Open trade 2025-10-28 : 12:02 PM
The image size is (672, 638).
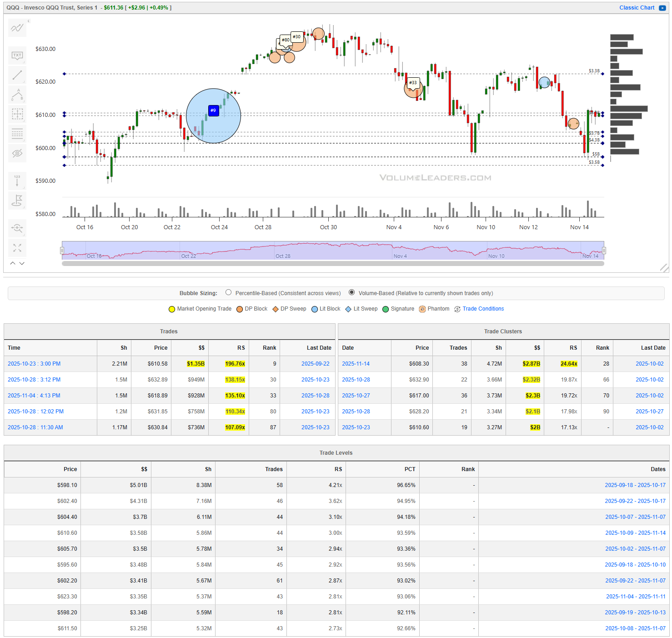point(35,412)
